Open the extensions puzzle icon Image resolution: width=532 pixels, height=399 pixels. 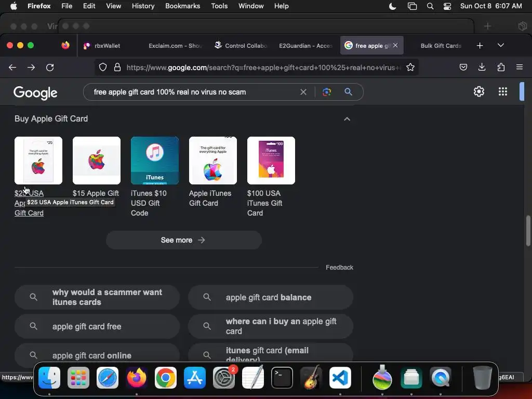click(501, 67)
